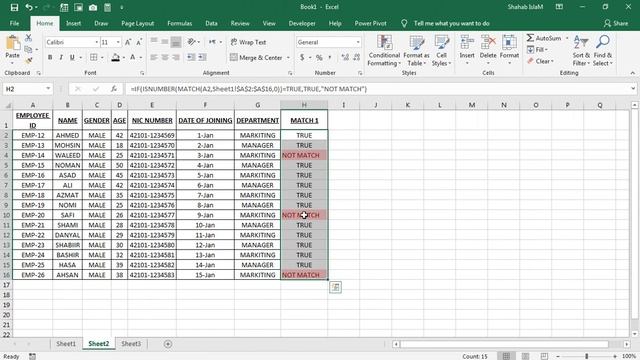Increase decimal places
The height and width of the screenshot is (360, 640).
tap(345, 58)
